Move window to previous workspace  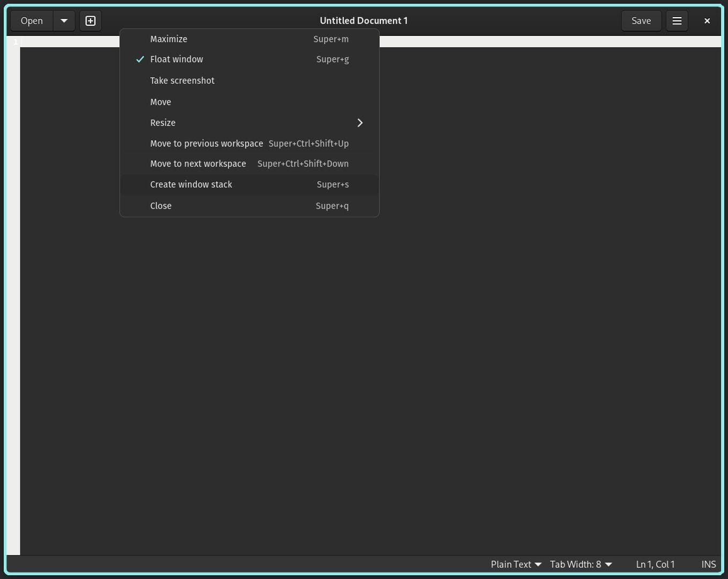(x=206, y=143)
